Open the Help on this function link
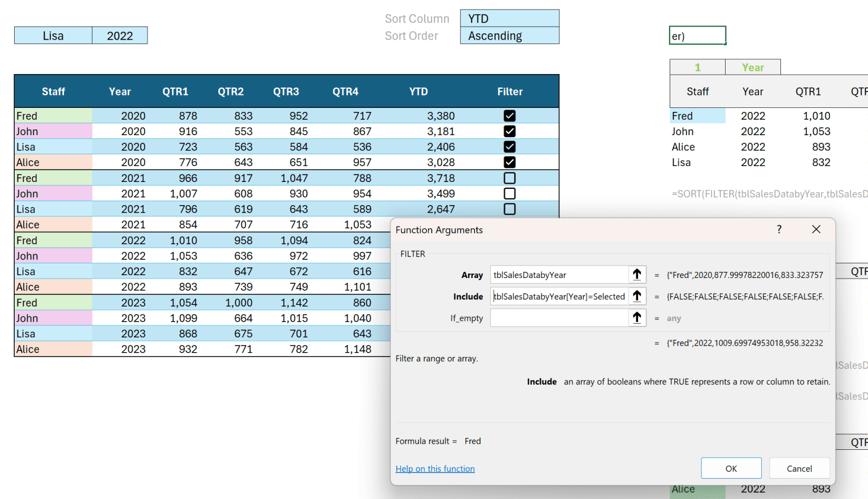The width and height of the screenshot is (868, 499). [x=435, y=468]
